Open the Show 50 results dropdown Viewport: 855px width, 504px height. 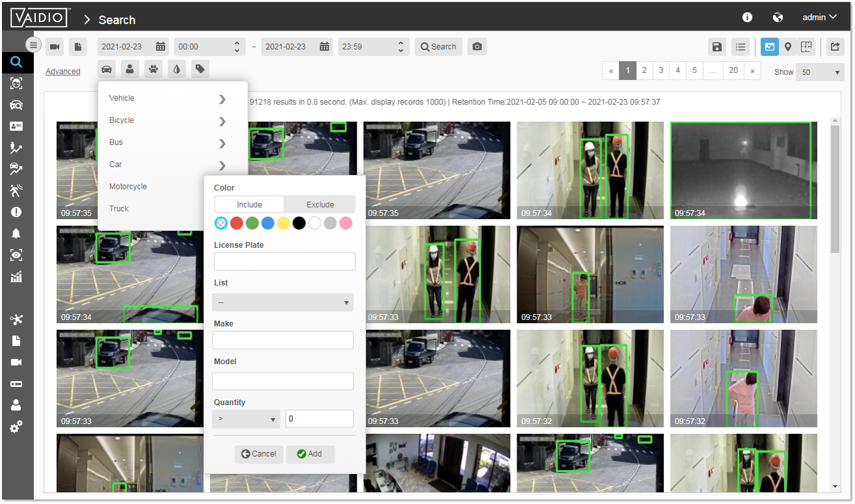pyautogui.click(x=820, y=72)
